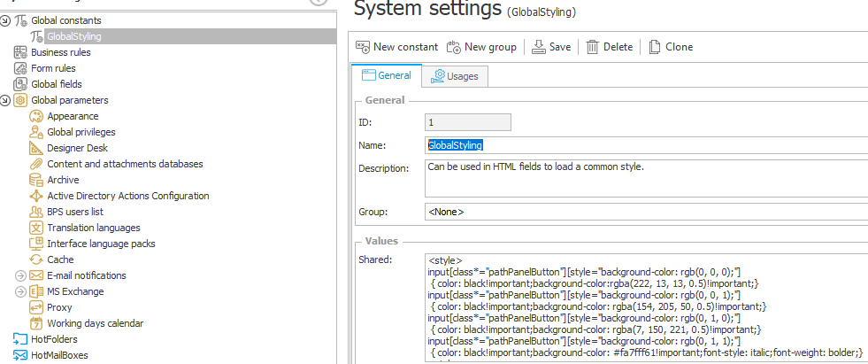Select the General tab
Viewport: 868px width, 364px height.
(386, 76)
